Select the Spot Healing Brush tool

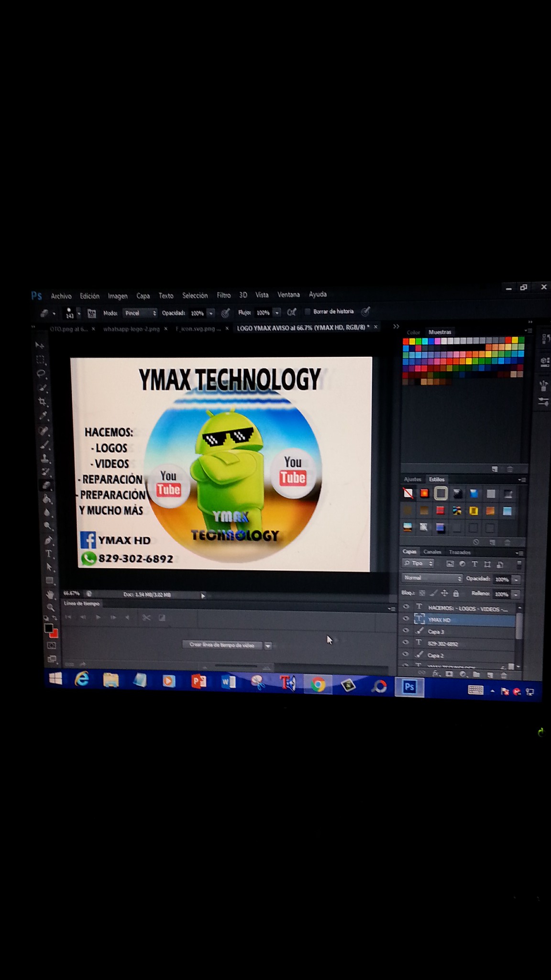pos(44,430)
